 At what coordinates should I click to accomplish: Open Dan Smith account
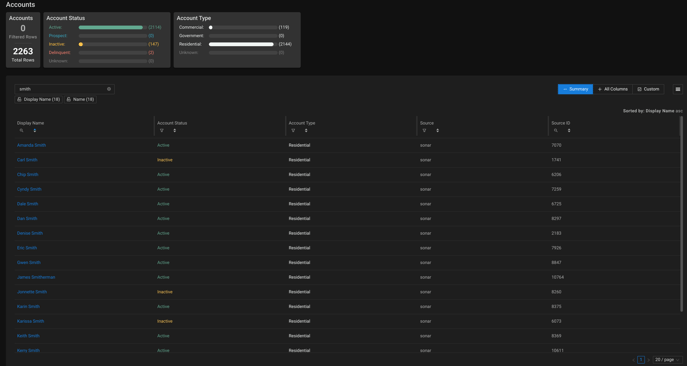click(x=27, y=218)
